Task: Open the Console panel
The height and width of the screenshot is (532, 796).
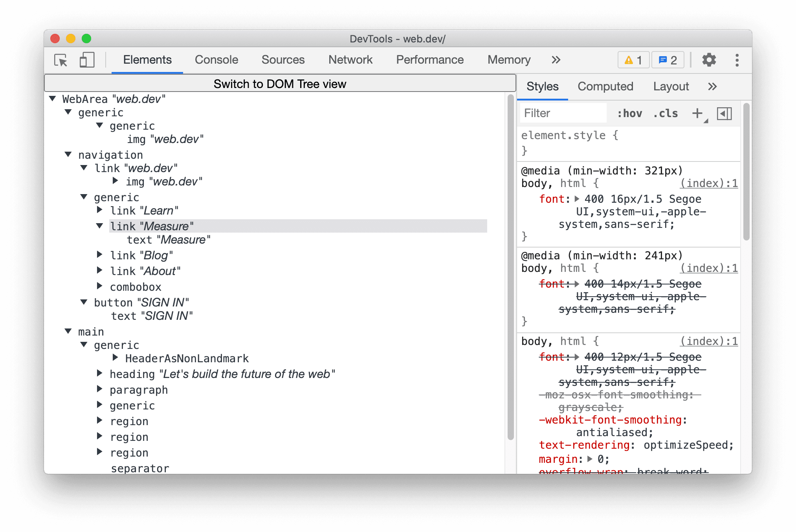Action: [x=216, y=59]
